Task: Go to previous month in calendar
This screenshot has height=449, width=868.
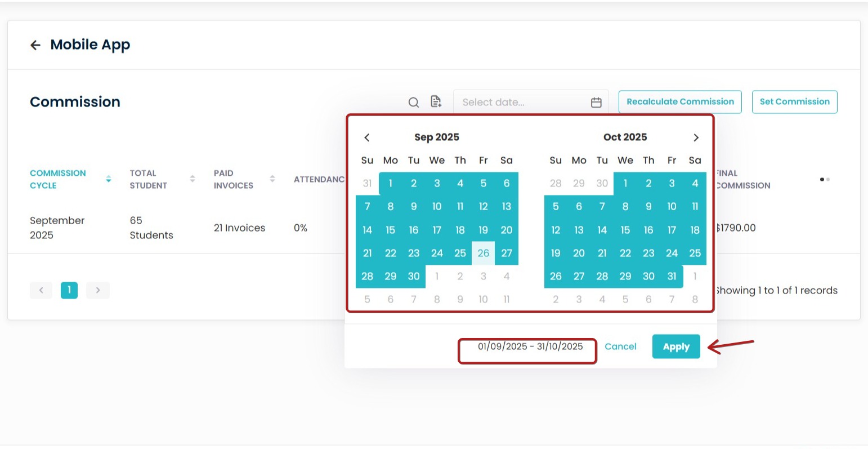Action: tap(367, 137)
